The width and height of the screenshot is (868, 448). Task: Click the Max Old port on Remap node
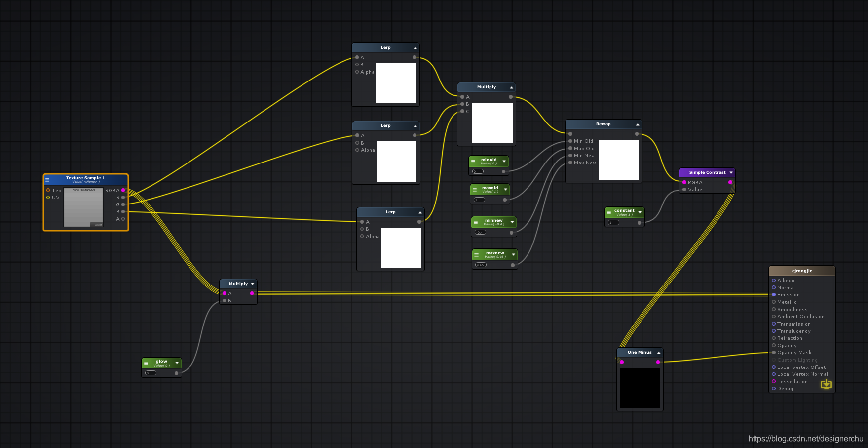pos(570,148)
